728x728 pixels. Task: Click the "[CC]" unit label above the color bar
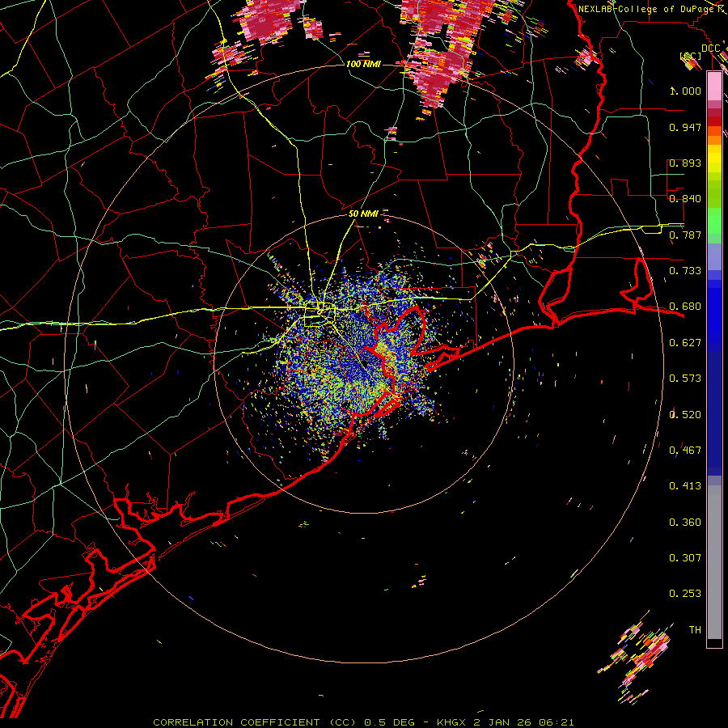pos(691,56)
